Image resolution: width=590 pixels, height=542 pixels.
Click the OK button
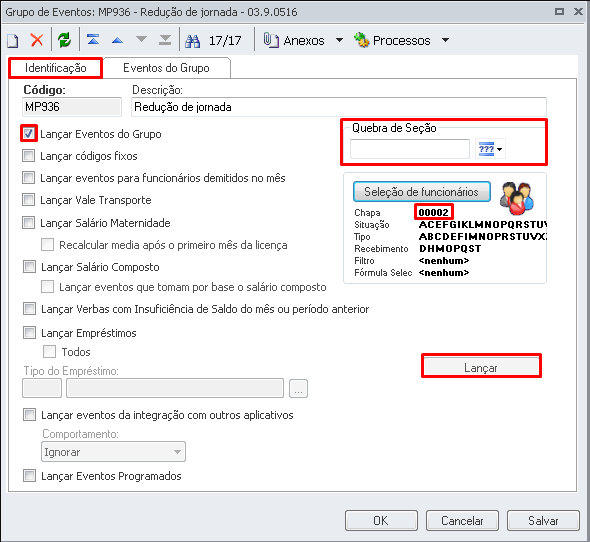tap(381, 521)
